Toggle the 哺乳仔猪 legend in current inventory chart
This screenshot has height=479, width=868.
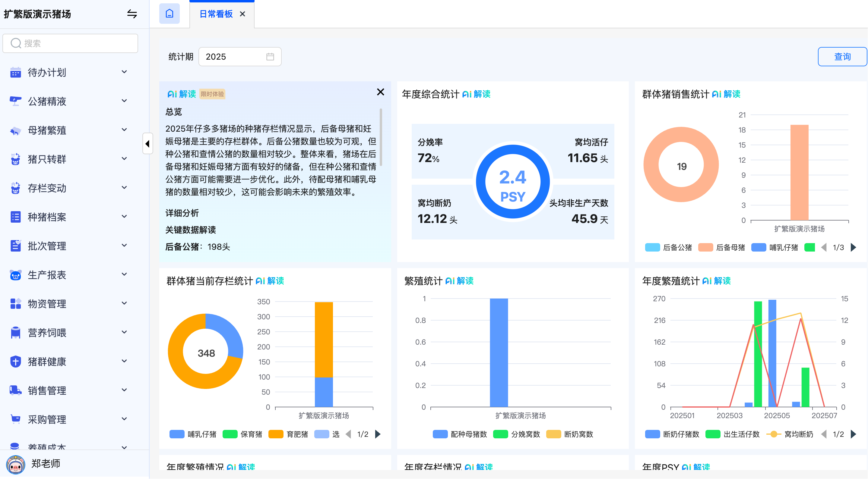[x=193, y=434]
